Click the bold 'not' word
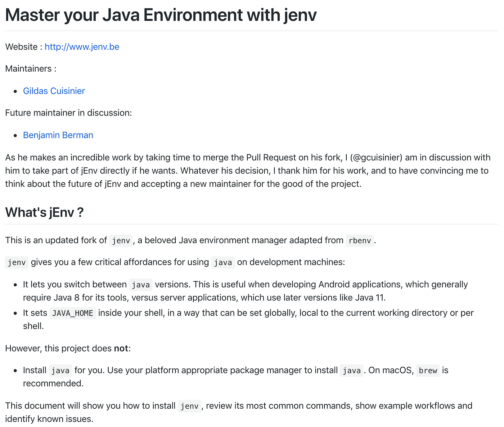Viewport: 504px width, 427px height. (121, 349)
